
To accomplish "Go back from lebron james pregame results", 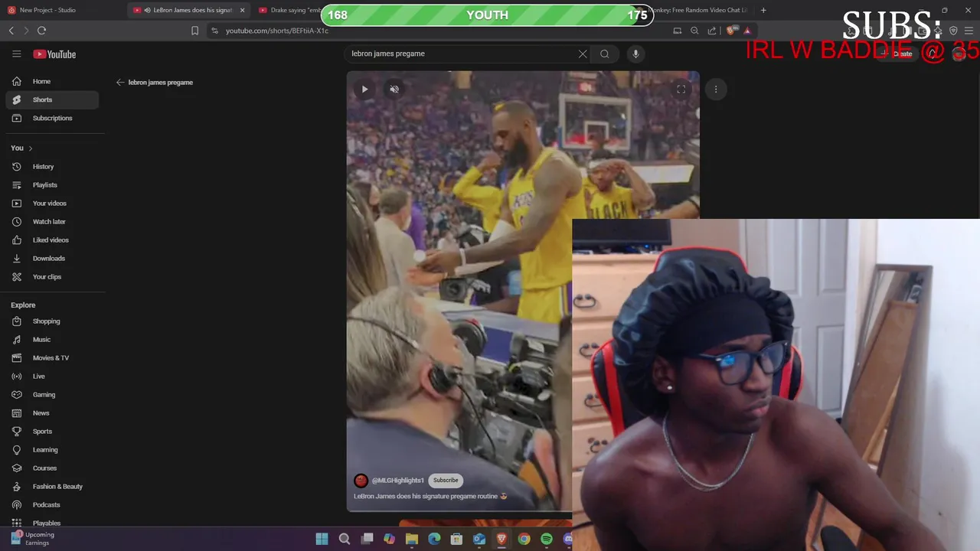I will click(120, 82).
